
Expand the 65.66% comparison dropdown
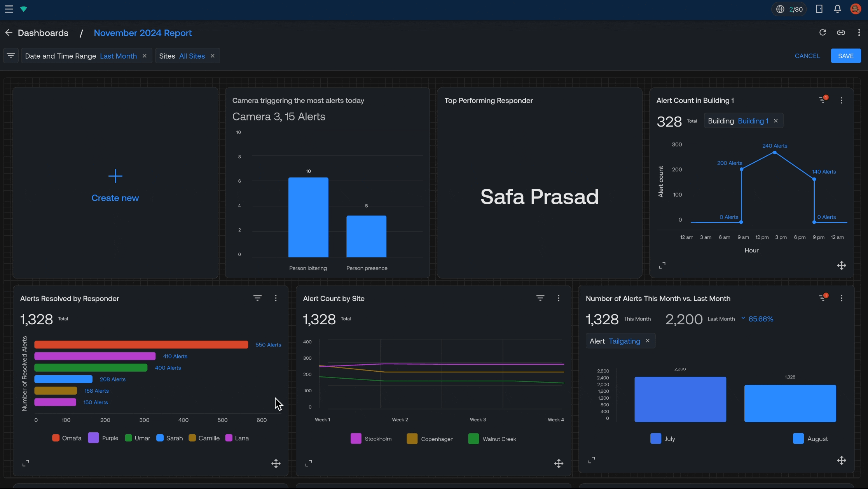tap(743, 318)
